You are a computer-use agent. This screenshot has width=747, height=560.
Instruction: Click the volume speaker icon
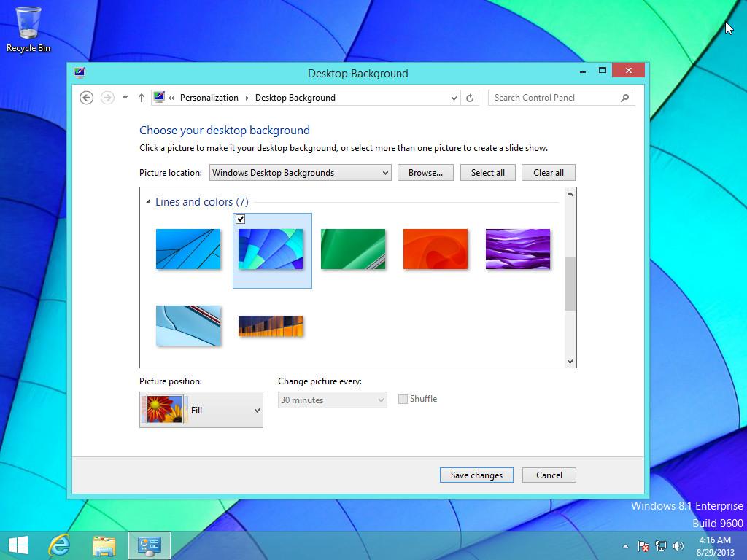678,546
